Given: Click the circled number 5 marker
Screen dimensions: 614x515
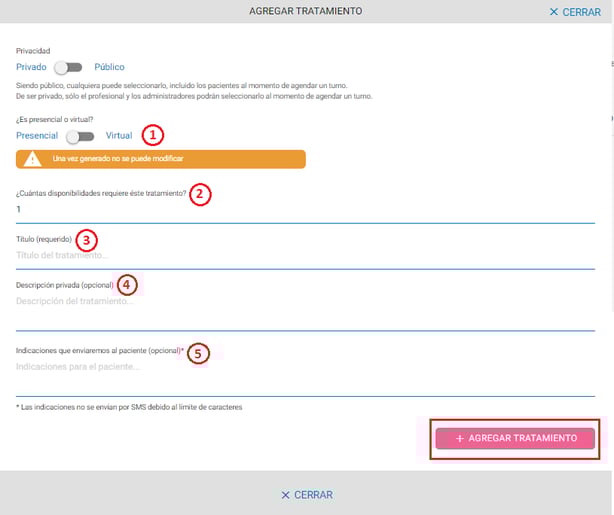Looking at the screenshot, I should [x=198, y=353].
